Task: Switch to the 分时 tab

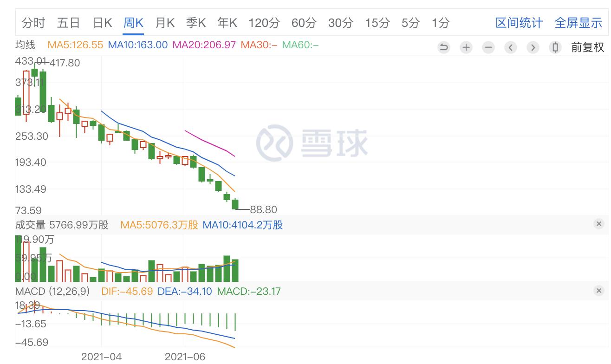Action: [x=33, y=23]
